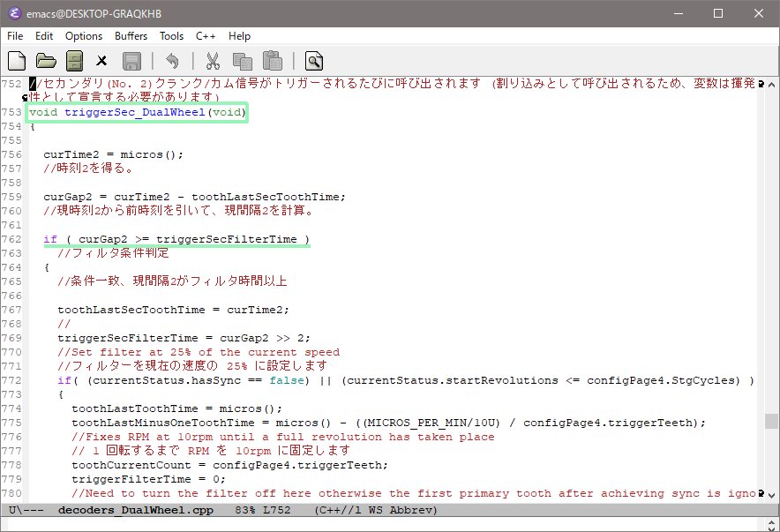Place the cursor on the triggerSec_DualWheel function line
The width and height of the screenshot is (780, 532).
point(138,113)
